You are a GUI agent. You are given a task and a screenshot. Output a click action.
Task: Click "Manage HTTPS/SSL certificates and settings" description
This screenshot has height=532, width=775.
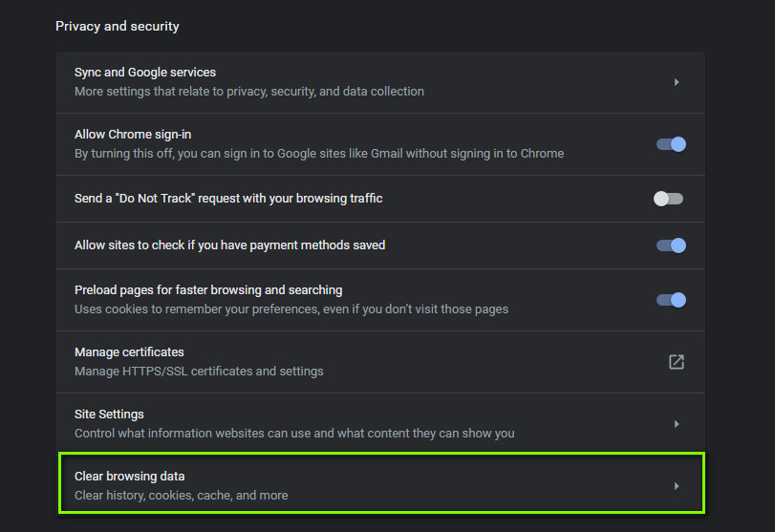tap(199, 372)
